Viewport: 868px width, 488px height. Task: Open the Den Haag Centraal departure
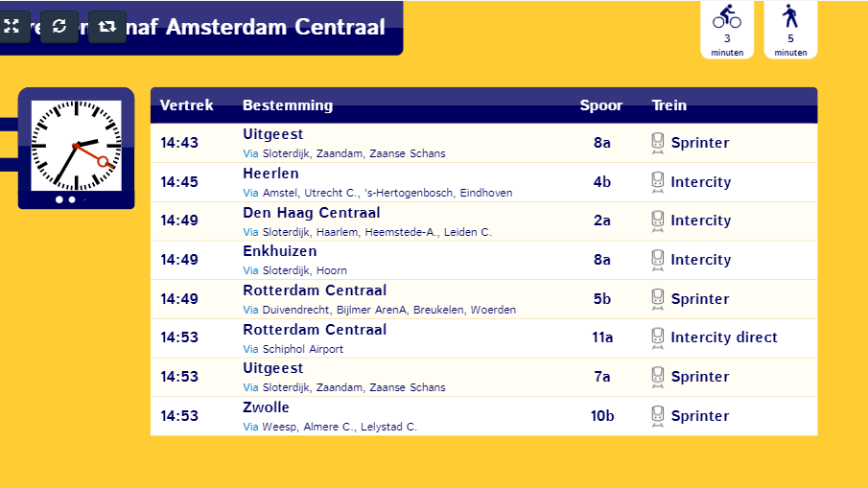[483, 221]
